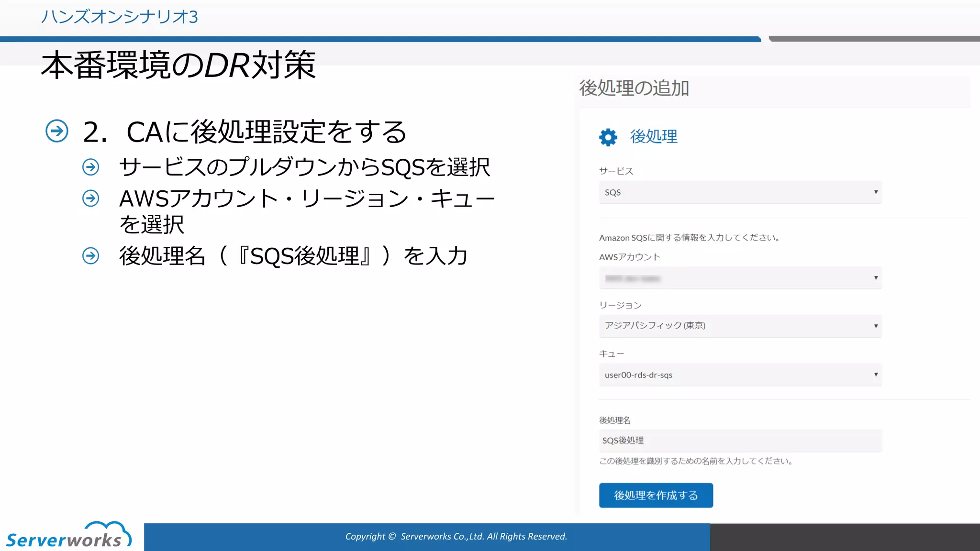The image size is (980, 551).
Task: Open the キュー dropdown showing user00-rds-dr-sqs
Action: (x=740, y=375)
